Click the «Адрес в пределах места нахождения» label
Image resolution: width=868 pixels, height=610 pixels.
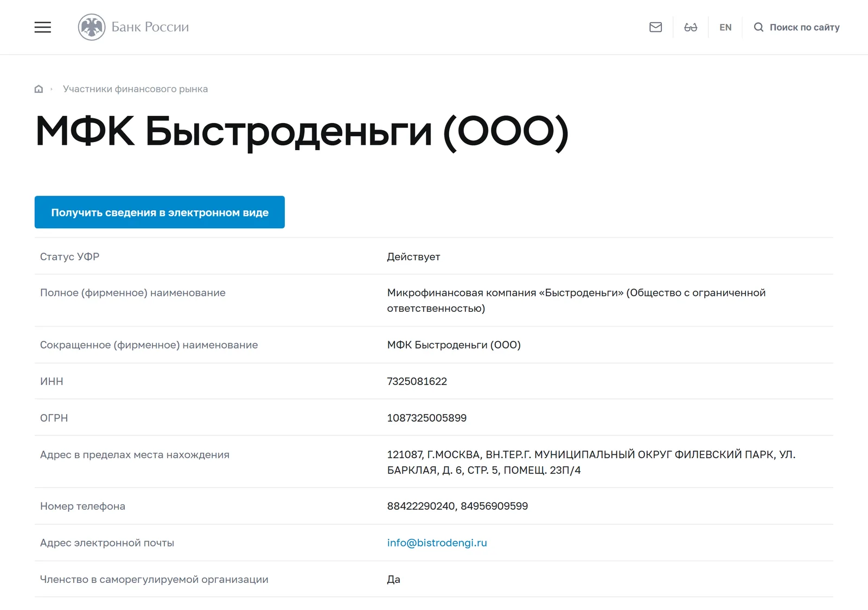(135, 454)
